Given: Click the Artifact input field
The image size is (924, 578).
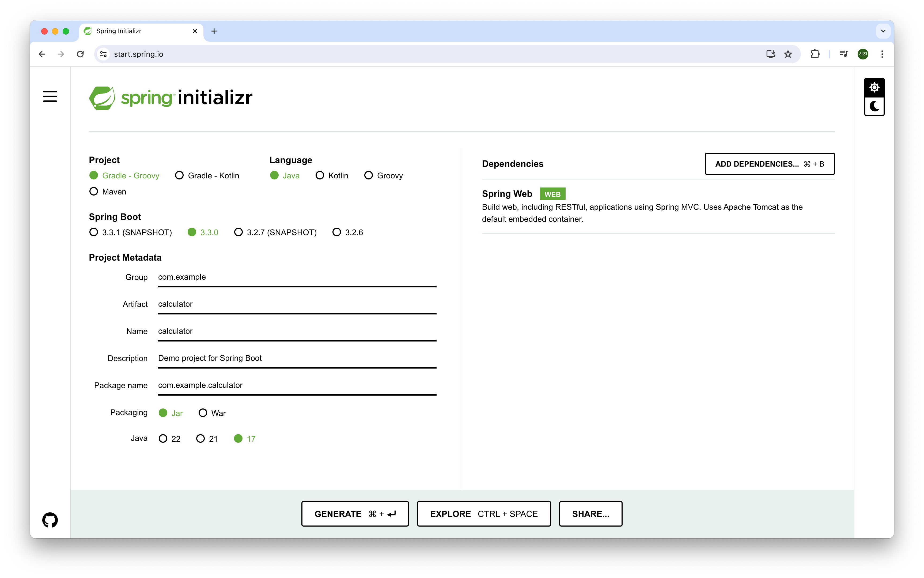Looking at the screenshot, I should 297,304.
